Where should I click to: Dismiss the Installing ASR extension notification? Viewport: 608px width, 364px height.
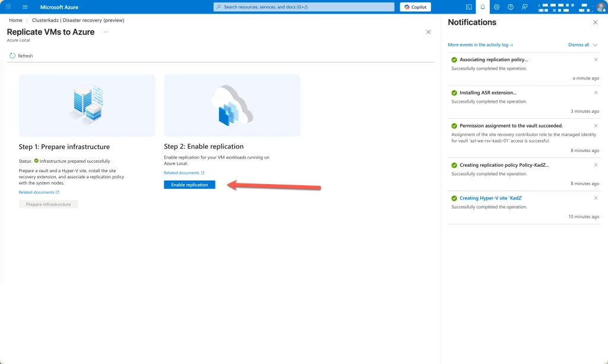tap(596, 93)
